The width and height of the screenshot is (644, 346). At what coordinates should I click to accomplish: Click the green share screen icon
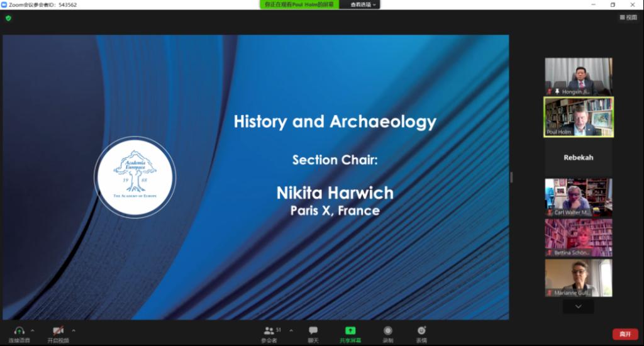pyautogui.click(x=350, y=330)
